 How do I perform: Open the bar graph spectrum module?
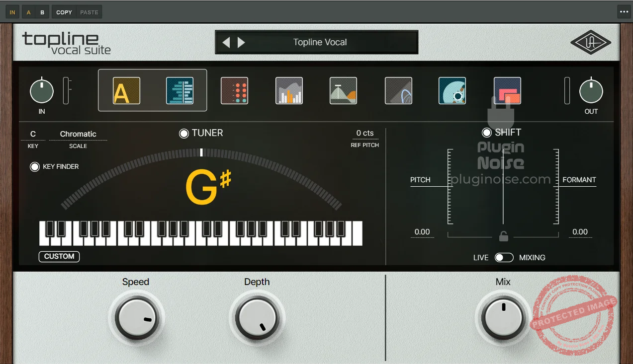[289, 90]
